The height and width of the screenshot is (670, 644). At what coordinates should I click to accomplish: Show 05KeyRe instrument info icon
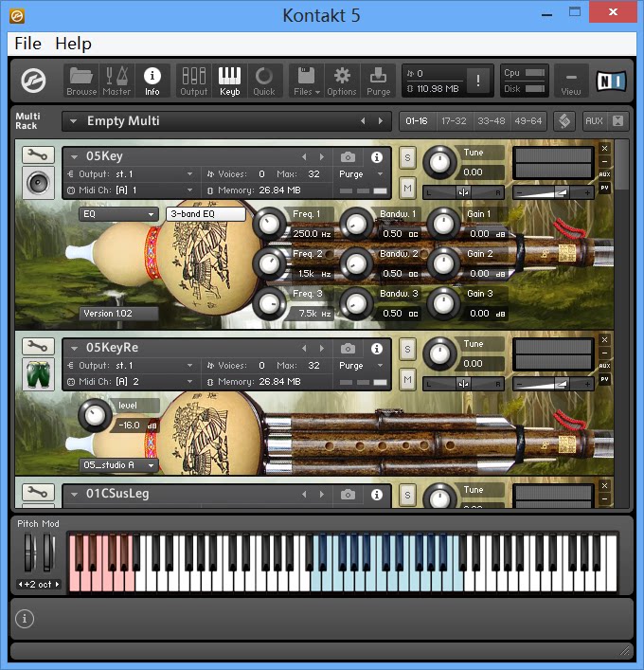click(377, 349)
